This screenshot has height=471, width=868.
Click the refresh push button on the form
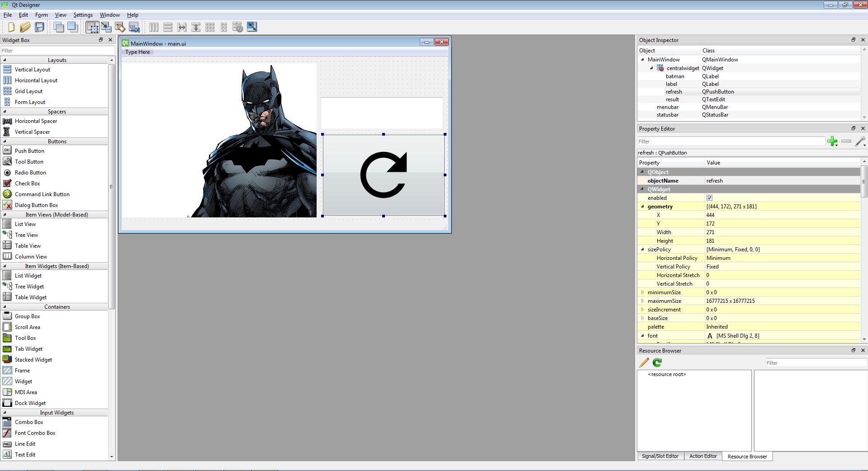pos(384,175)
